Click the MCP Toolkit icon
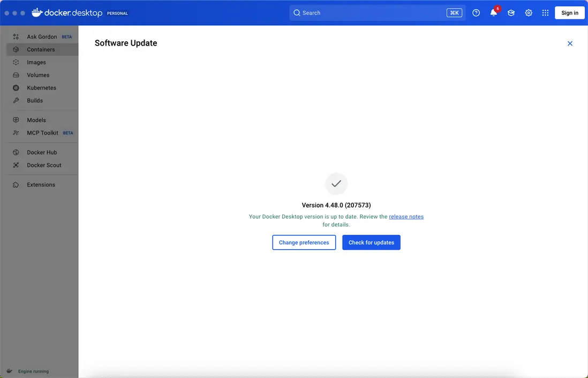The height and width of the screenshot is (378, 588). click(16, 133)
